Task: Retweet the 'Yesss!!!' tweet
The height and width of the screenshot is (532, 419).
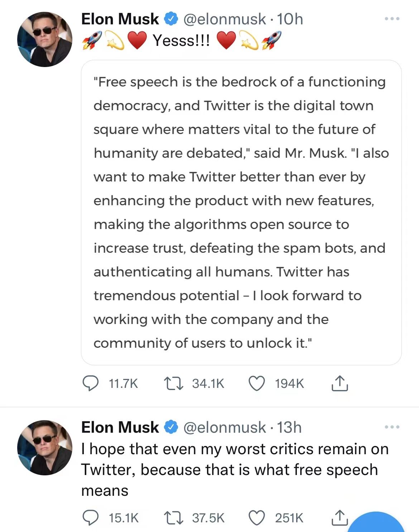Action: [x=174, y=383]
